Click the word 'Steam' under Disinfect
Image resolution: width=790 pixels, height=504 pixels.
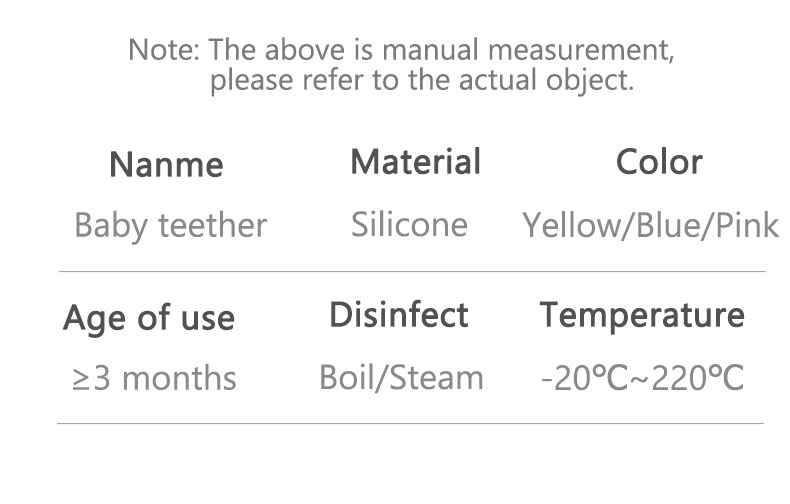click(x=436, y=378)
